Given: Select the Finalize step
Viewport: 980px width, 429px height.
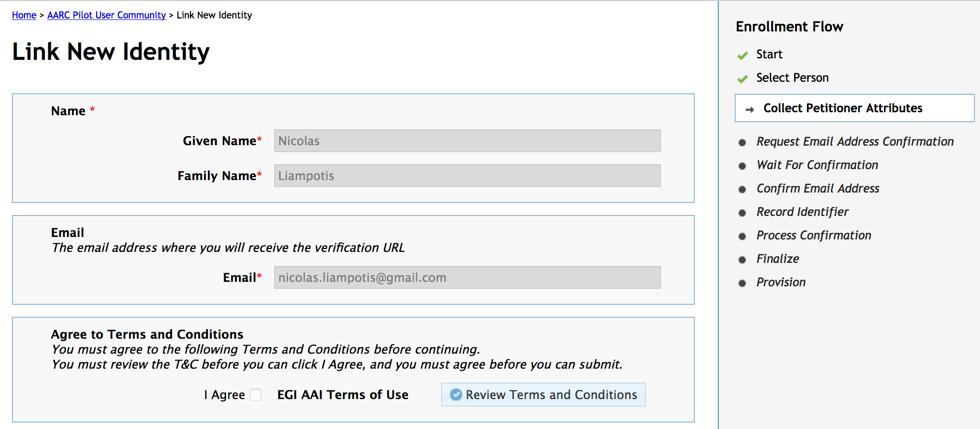Looking at the screenshot, I should point(778,259).
